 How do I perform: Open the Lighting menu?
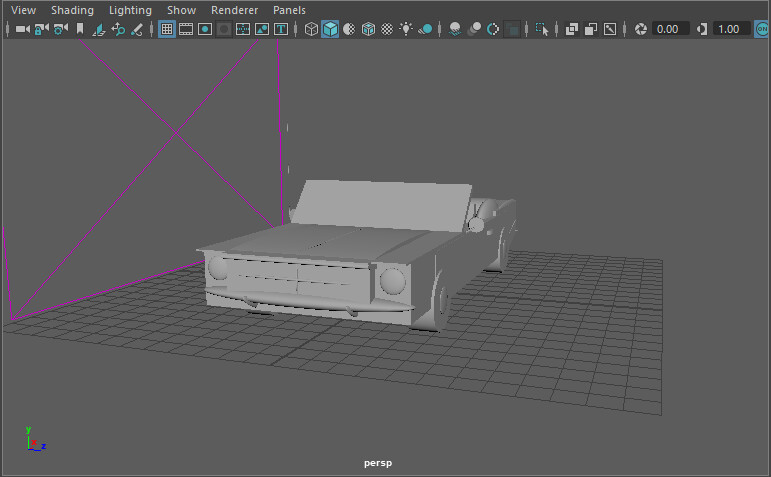(x=130, y=10)
